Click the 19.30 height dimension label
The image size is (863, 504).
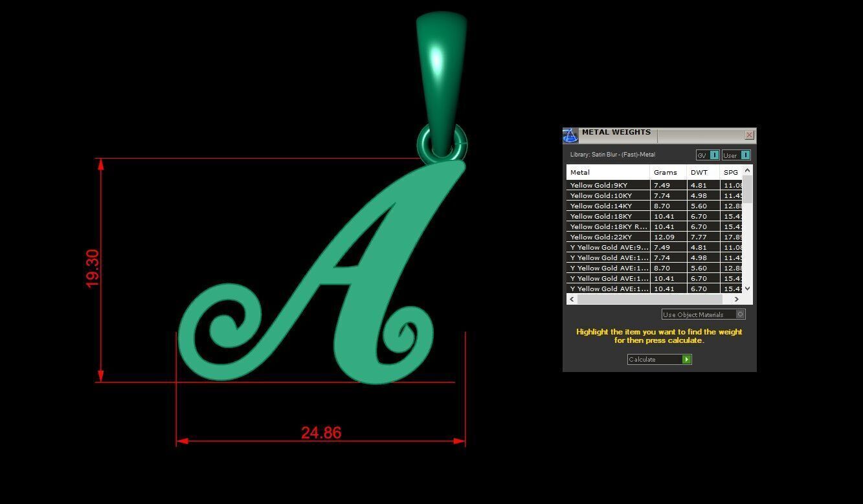[93, 268]
